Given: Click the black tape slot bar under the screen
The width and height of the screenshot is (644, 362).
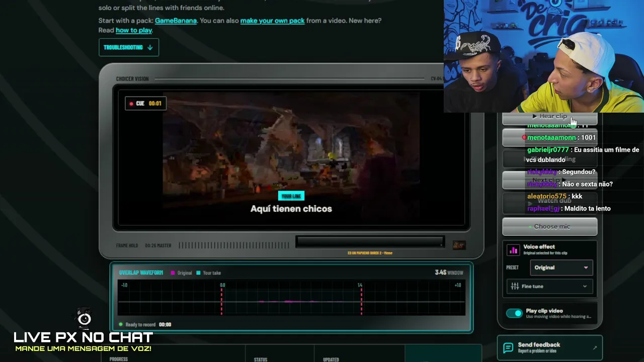Looking at the screenshot, I should [x=370, y=242].
